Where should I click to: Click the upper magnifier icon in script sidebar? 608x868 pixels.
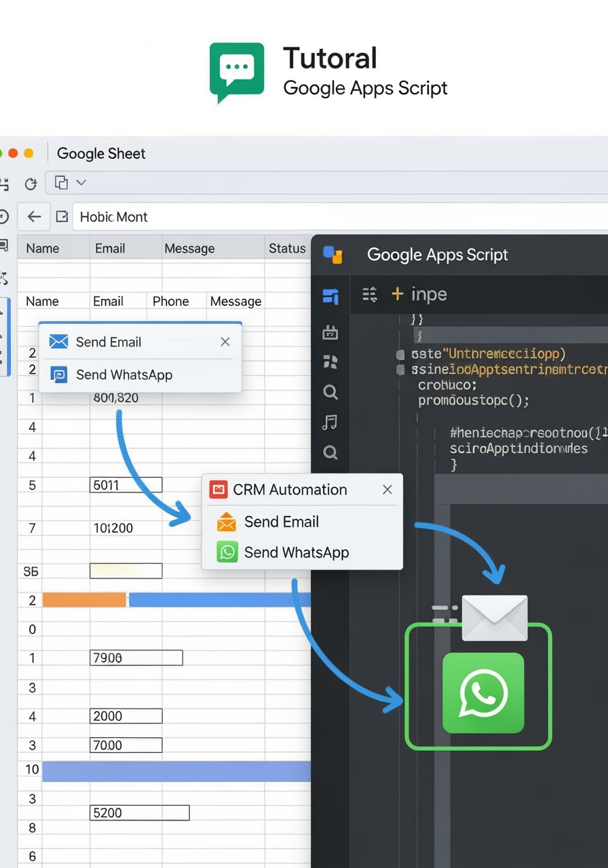(330, 392)
